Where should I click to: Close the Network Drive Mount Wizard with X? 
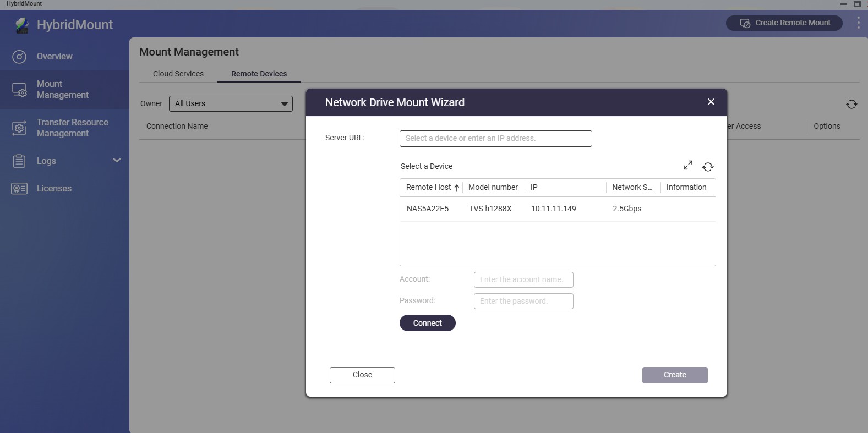[x=711, y=102]
